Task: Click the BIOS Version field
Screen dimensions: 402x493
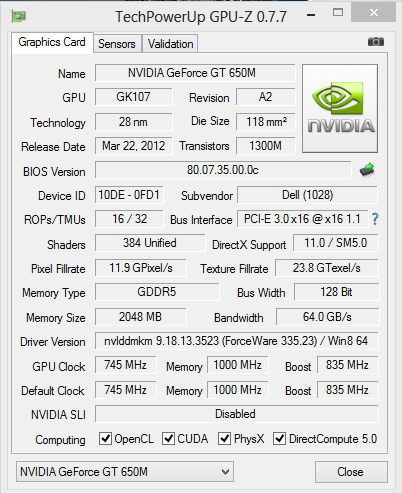Action: [223, 170]
